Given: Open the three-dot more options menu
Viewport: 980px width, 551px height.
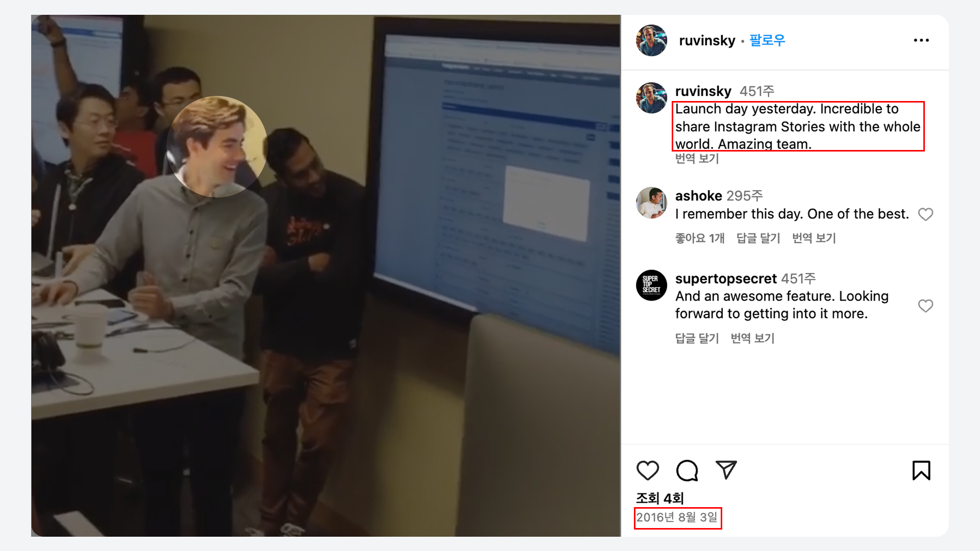Looking at the screenshot, I should click(921, 40).
